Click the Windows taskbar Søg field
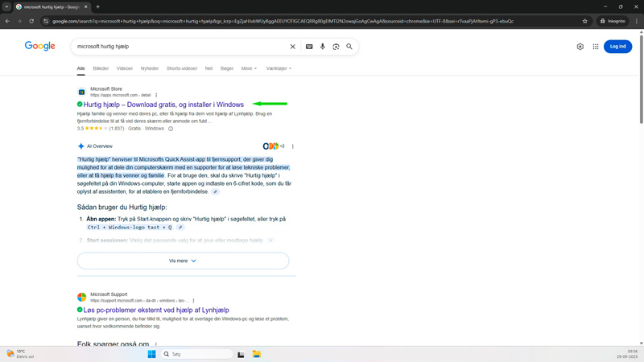 (x=196, y=354)
